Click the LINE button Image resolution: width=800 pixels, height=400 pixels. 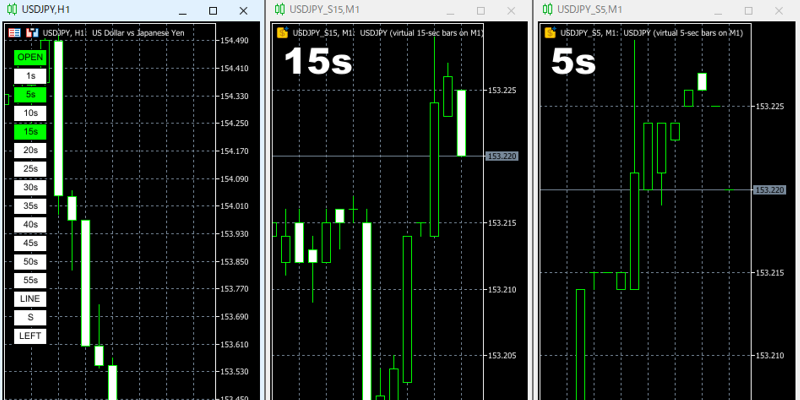point(31,298)
